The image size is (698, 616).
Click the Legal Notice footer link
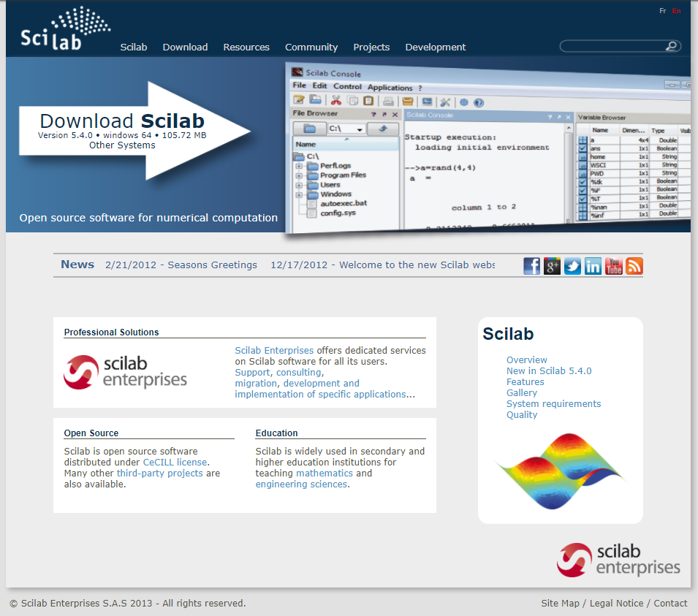617,603
